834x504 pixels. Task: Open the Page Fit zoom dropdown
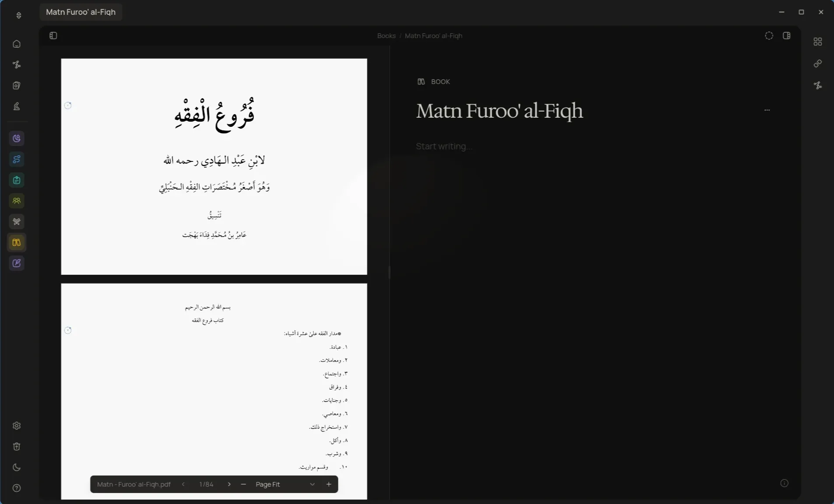285,484
